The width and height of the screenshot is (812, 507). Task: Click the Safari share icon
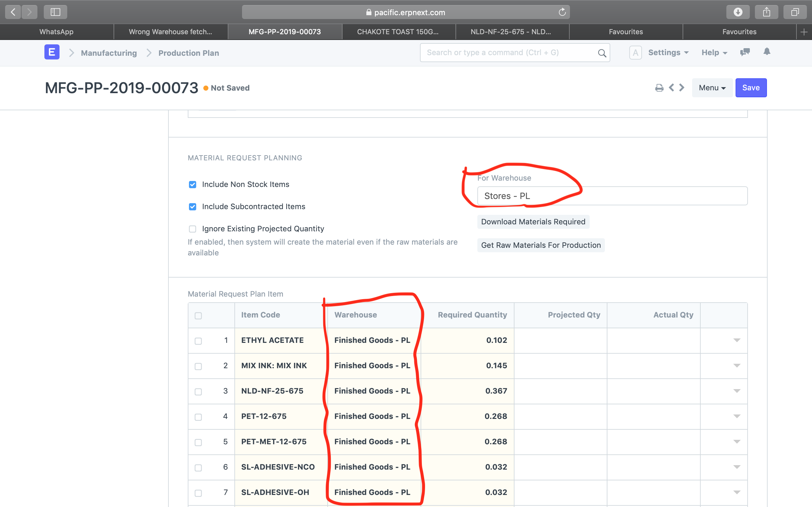pos(766,12)
